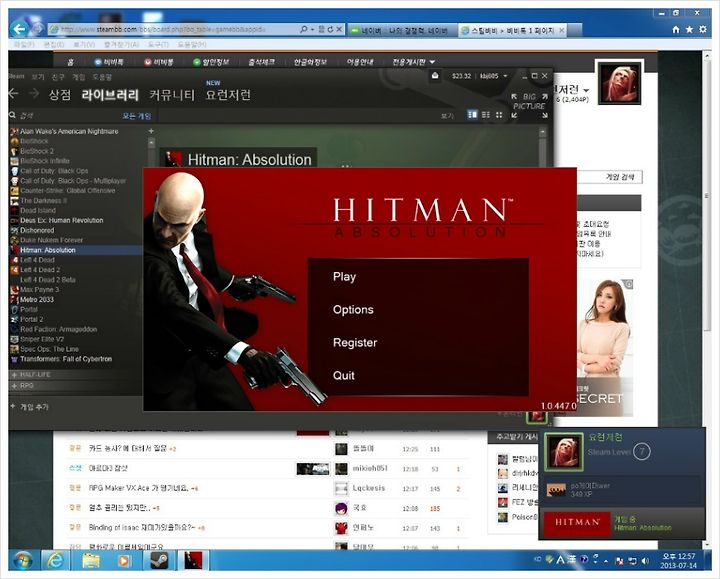
Task: Open the media player taskbar icon
Action: tap(124, 561)
